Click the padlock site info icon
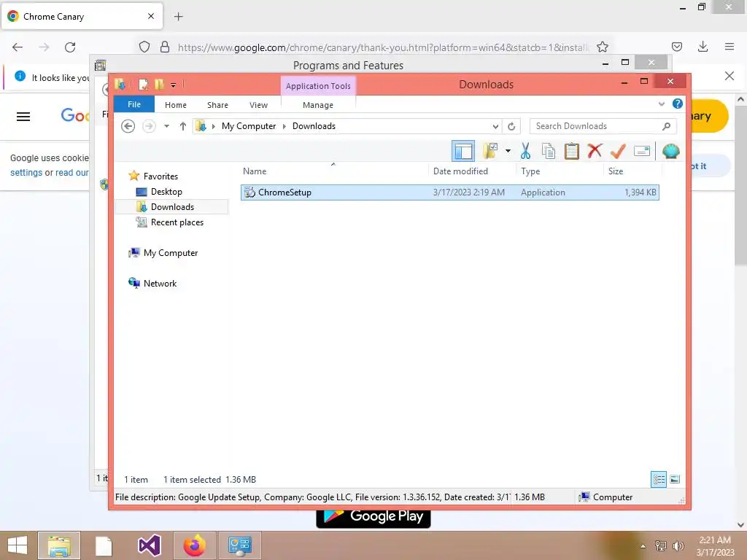Image resolution: width=747 pixels, height=560 pixels. 165,47
